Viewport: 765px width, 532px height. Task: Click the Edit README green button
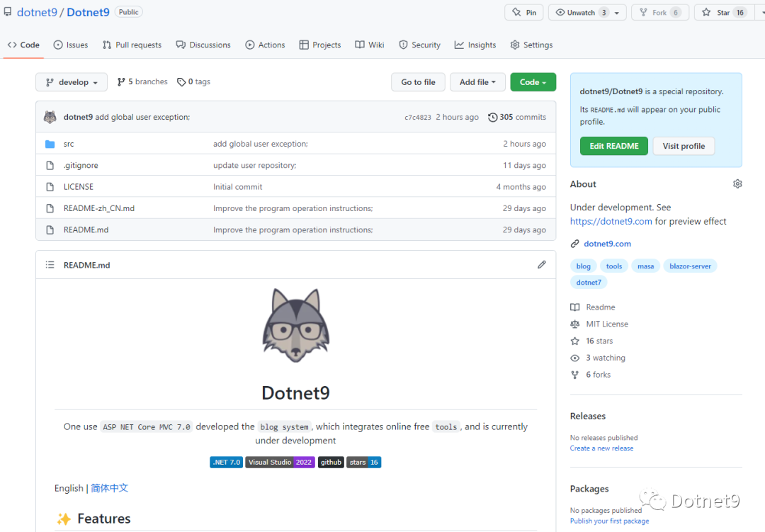613,146
